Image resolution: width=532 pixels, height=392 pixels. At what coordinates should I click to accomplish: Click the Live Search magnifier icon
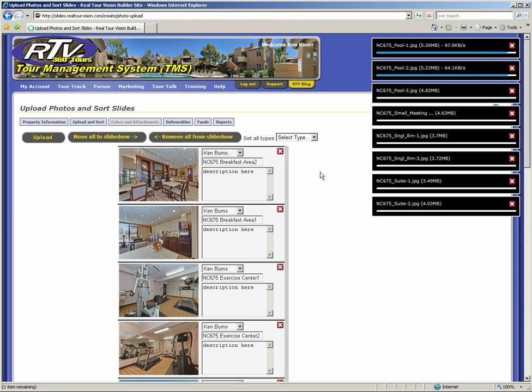(x=518, y=16)
